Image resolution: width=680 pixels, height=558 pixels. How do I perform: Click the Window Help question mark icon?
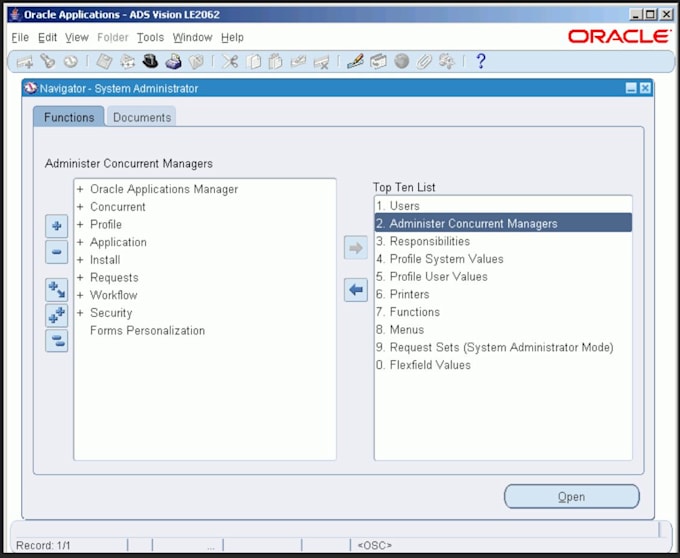click(x=481, y=62)
